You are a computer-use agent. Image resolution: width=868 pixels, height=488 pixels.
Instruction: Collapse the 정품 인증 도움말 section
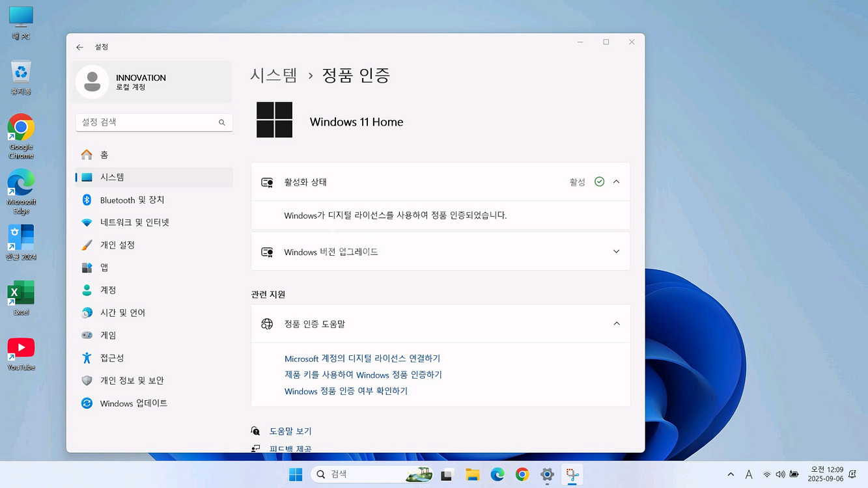[616, 323]
